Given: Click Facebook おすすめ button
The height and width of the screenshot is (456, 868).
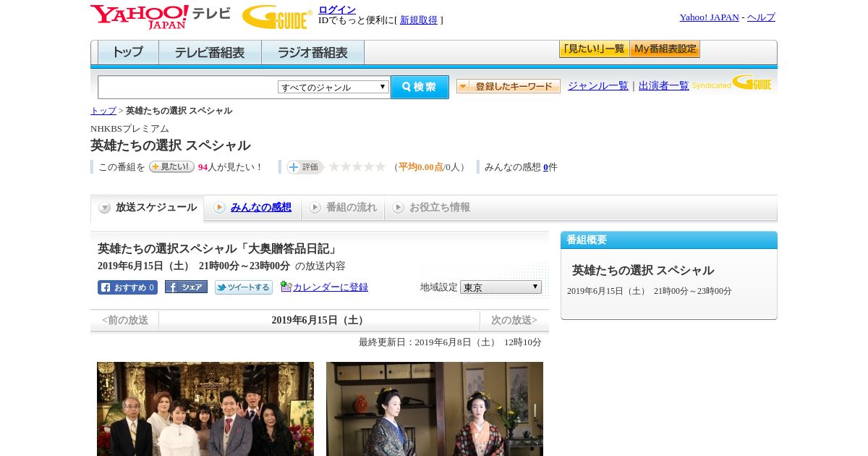Looking at the screenshot, I should click(127, 287).
